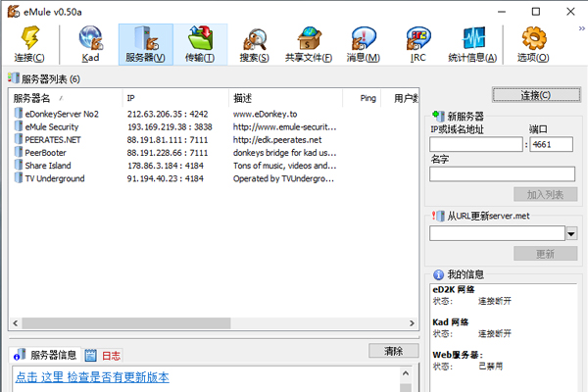Select the PeerBooter server row
Image resolution: width=588 pixels, height=392 pixels.
click(214, 153)
